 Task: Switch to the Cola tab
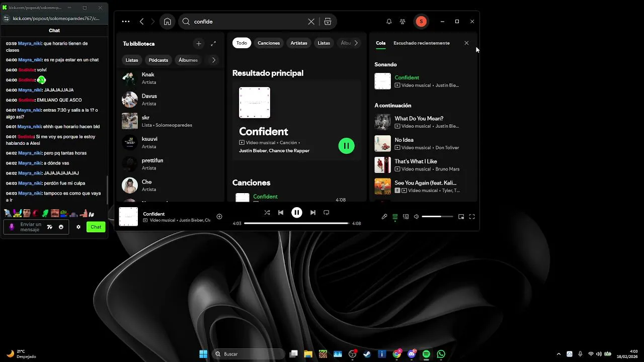pyautogui.click(x=381, y=43)
